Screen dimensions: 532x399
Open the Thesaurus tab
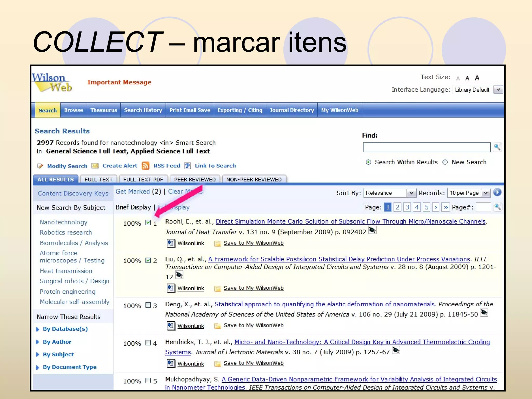pyautogui.click(x=104, y=110)
